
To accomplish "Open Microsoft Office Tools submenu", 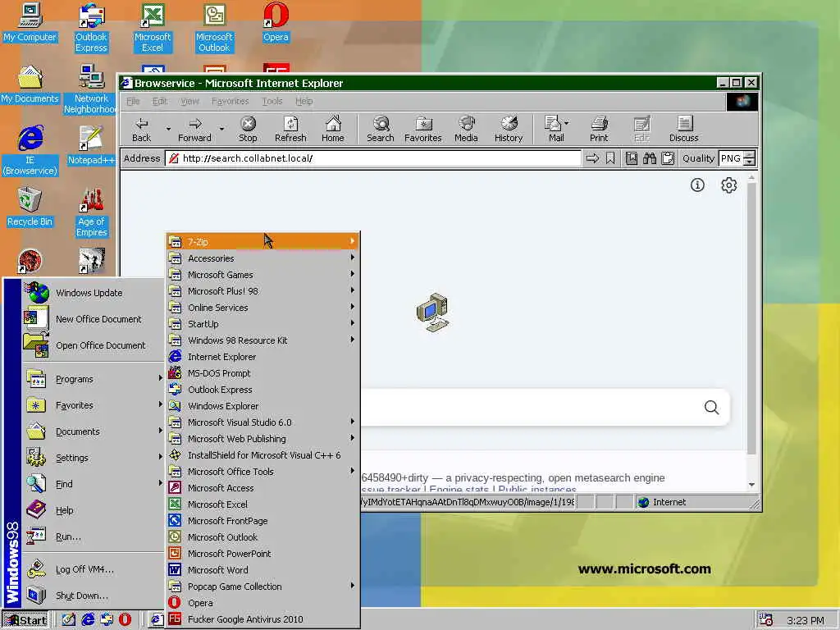I will pyautogui.click(x=262, y=472).
